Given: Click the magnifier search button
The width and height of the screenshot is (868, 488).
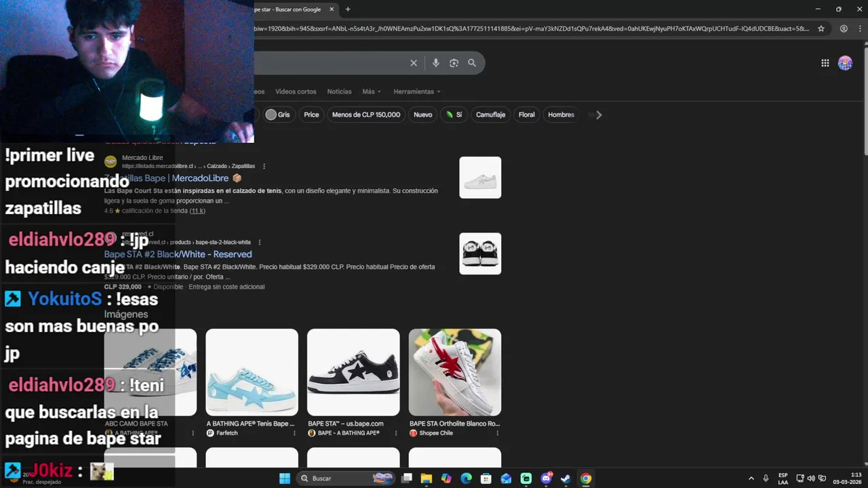Looking at the screenshot, I should (472, 63).
